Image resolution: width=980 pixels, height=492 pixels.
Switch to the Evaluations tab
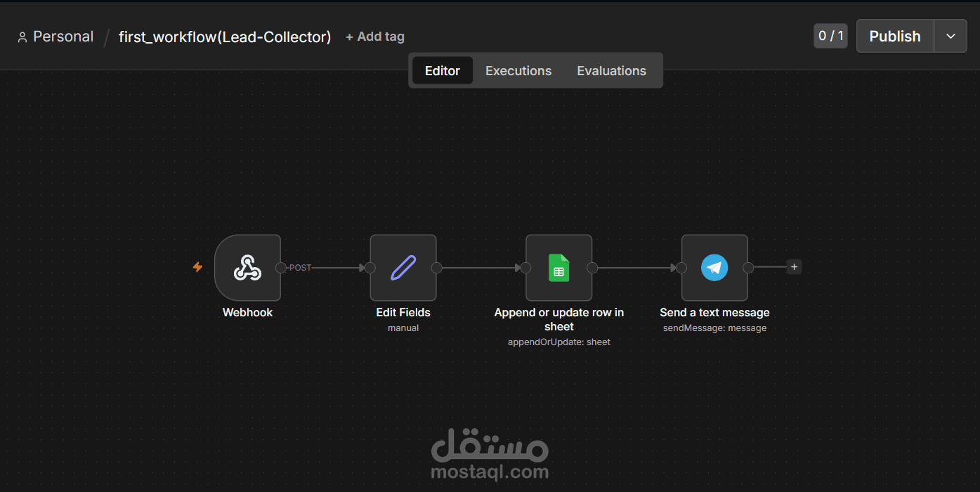611,70
